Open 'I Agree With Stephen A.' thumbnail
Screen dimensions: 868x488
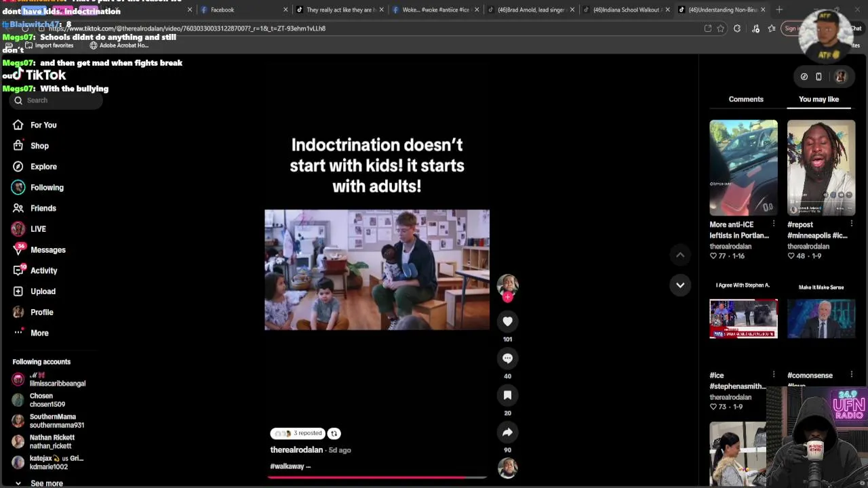click(743, 319)
